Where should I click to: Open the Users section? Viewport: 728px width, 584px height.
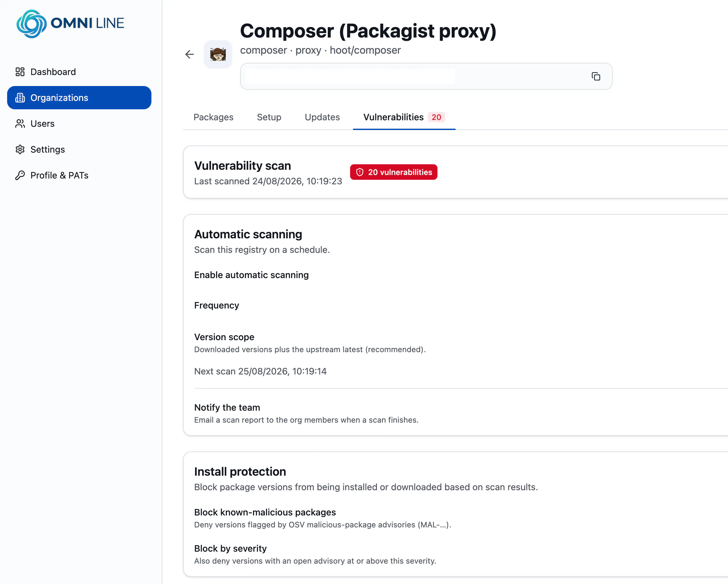coord(79,124)
